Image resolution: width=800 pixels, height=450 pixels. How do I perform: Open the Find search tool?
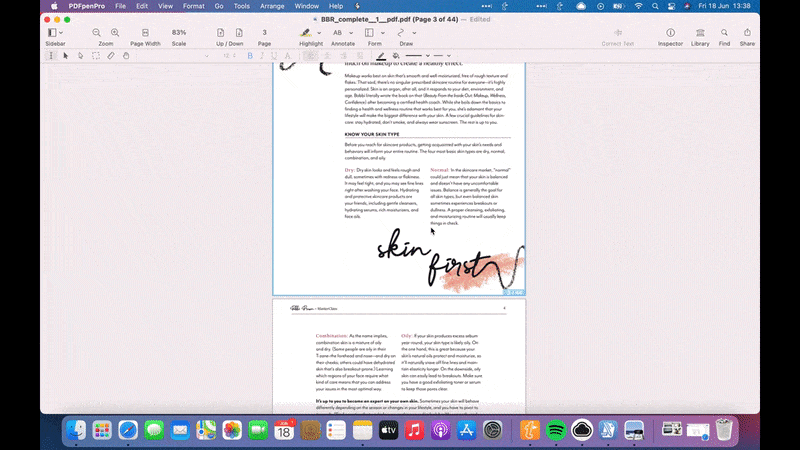tap(724, 33)
